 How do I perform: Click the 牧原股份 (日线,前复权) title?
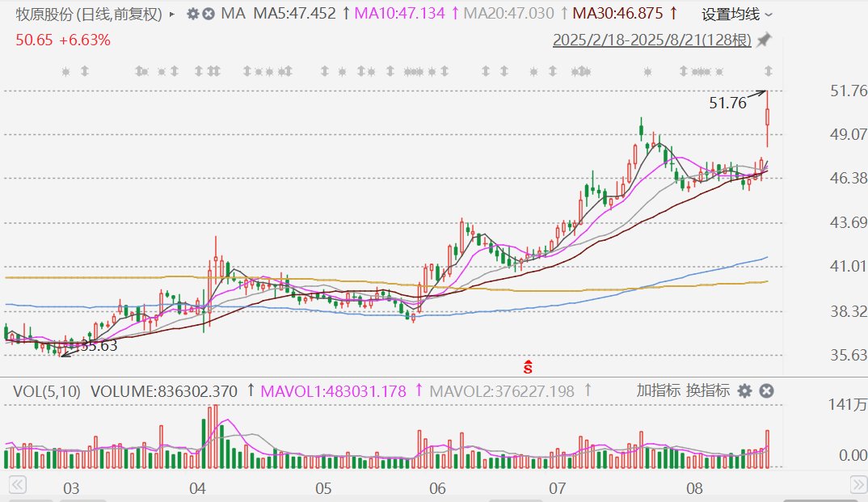pyautogui.click(x=89, y=15)
